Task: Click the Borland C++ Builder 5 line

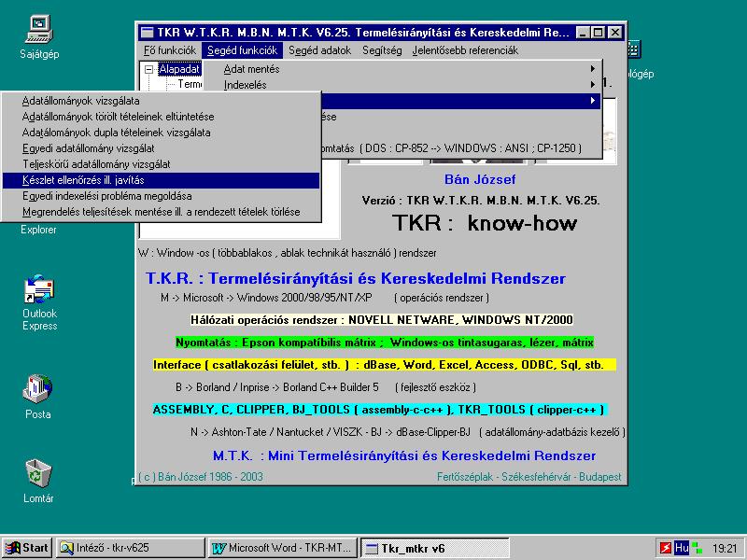Action: tap(326, 387)
